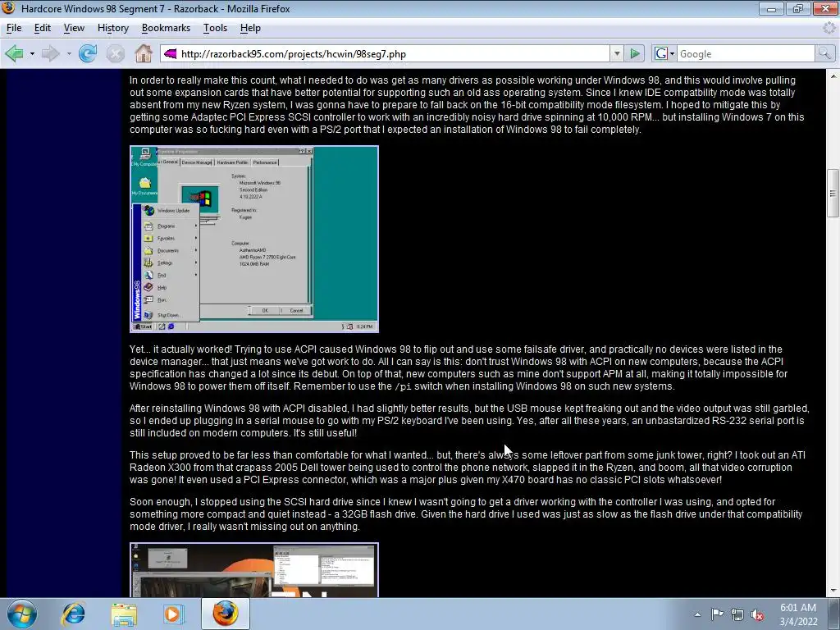Open the Edit menu
This screenshot has width=840, height=630.
coord(43,28)
